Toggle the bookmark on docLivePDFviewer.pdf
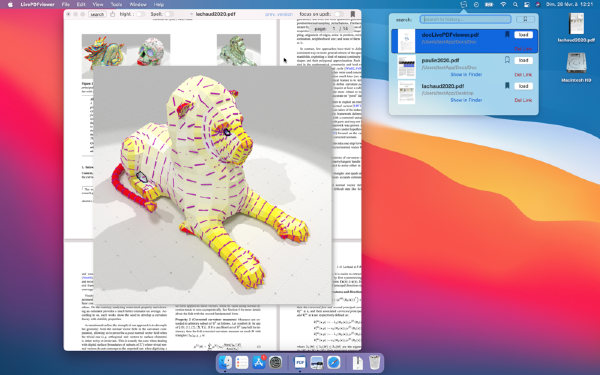600x375 pixels. point(507,34)
